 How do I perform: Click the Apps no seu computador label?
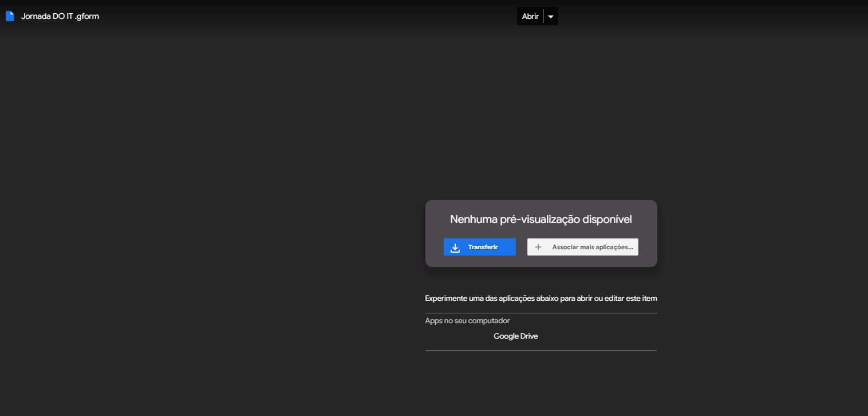click(x=468, y=321)
